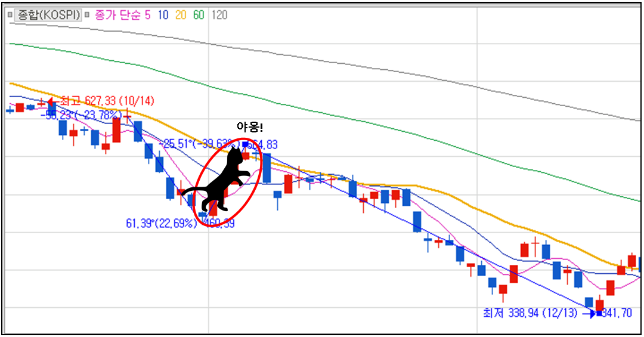This screenshot has width=644, height=337.
Task: Click the 564.83 price label
Action: (x=264, y=145)
